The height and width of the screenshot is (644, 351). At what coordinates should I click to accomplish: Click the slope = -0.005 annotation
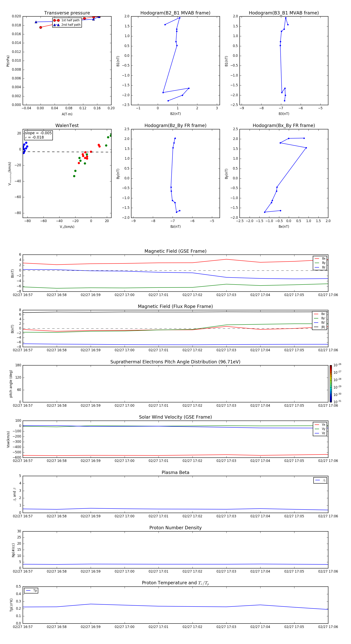[x=38, y=133]
